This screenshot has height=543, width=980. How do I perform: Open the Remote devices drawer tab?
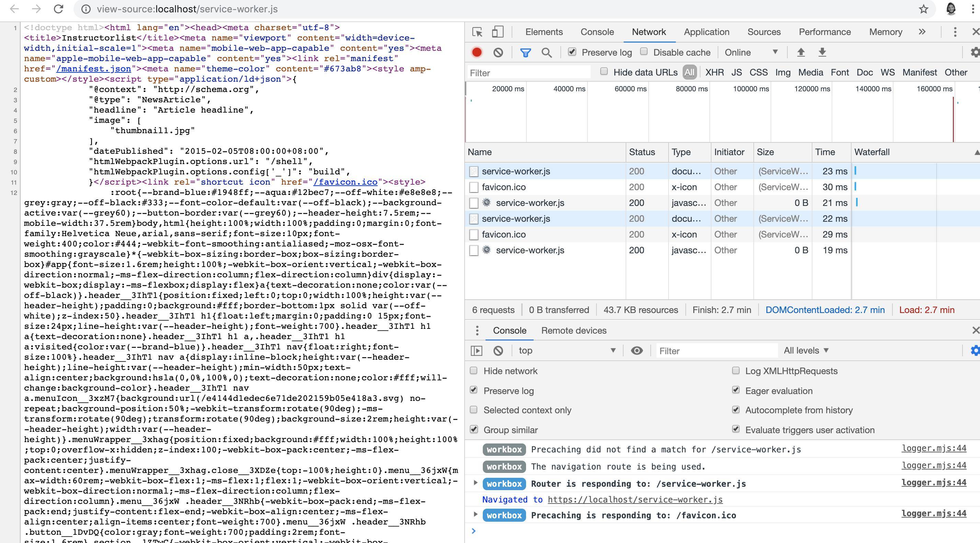click(x=573, y=331)
